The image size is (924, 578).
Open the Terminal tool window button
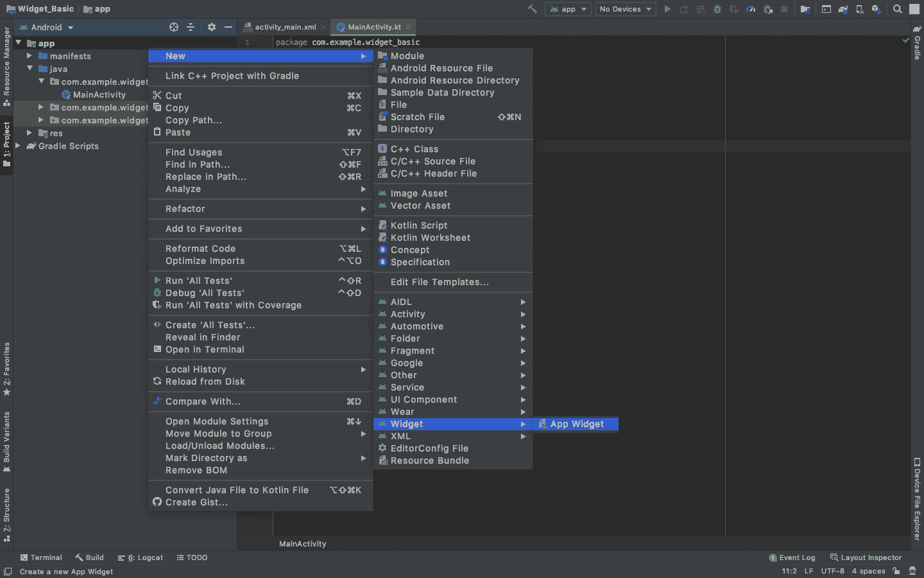(x=41, y=557)
